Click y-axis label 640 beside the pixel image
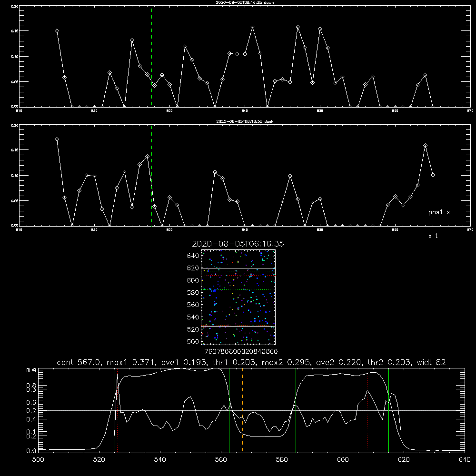 pyautogui.click(x=193, y=256)
